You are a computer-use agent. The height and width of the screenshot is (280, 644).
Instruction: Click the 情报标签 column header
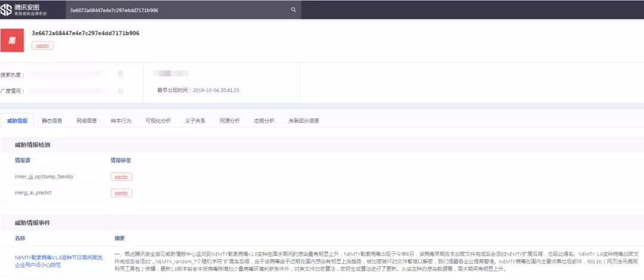[121, 160]
